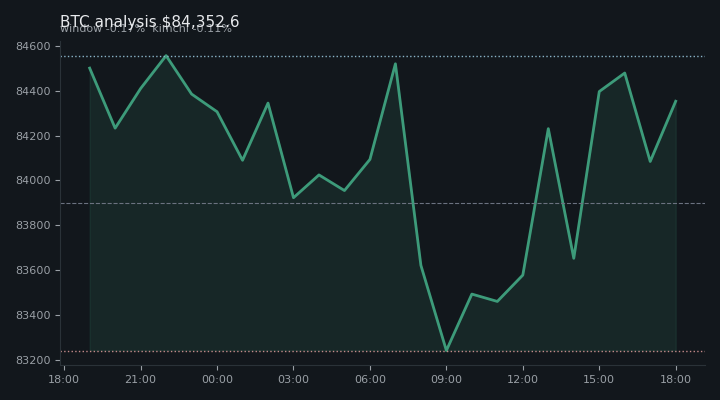Click the 84600 y-axis label

pyautogui.click(x=33, y=46)
